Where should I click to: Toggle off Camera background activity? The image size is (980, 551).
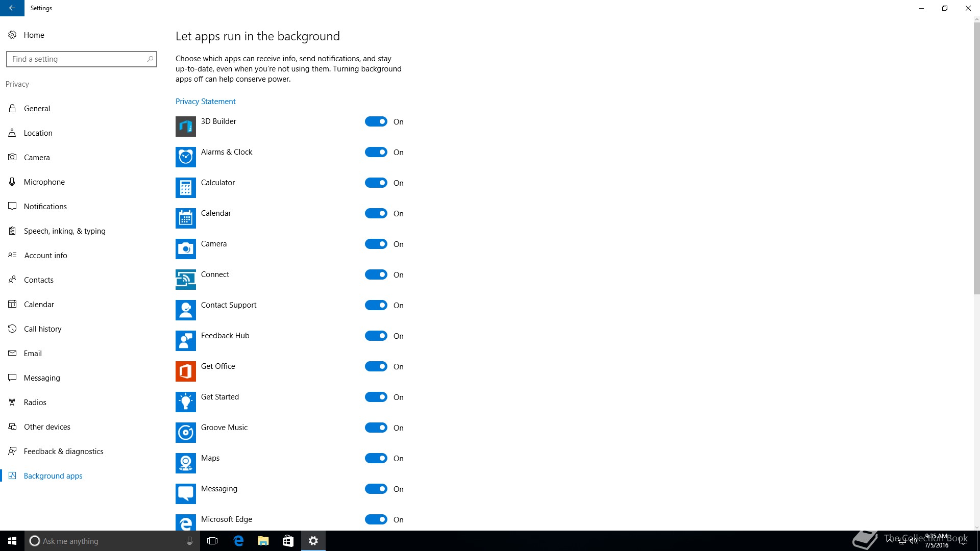pos(376,244)
